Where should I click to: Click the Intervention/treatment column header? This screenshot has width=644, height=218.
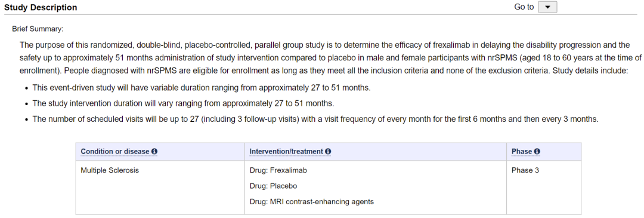(286, 152)
